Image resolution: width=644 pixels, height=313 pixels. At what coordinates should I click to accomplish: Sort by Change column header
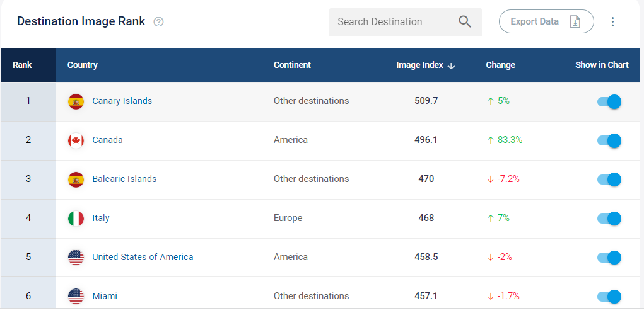[x=500, y=65]
